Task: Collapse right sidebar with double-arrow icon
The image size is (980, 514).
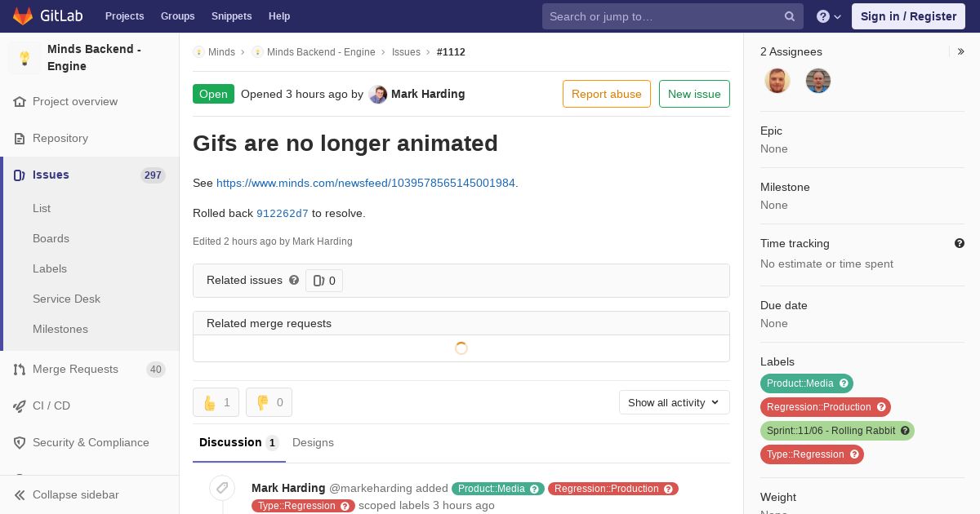Action: 961,51
